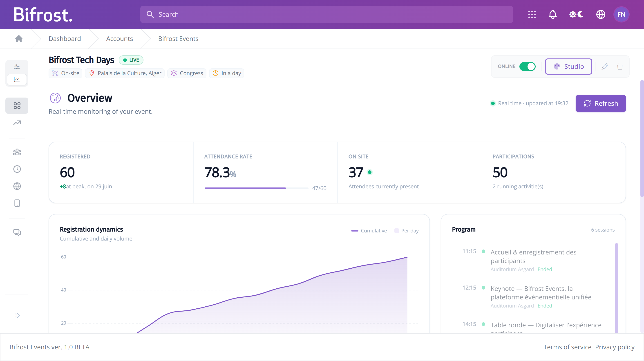Click the On-site tag
This screenshot has width=644, height=361.
coord(65,73)
